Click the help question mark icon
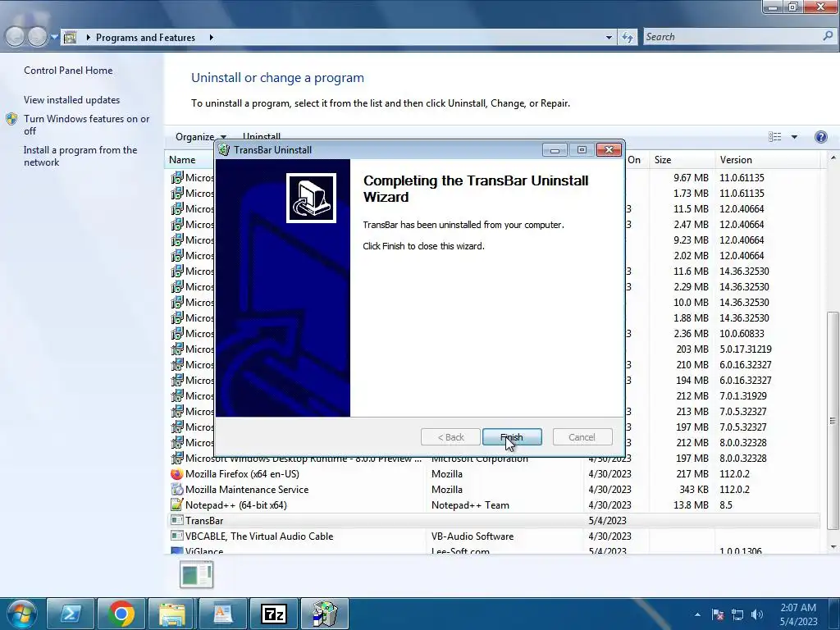Screen dimensions: 840x630 820,137
